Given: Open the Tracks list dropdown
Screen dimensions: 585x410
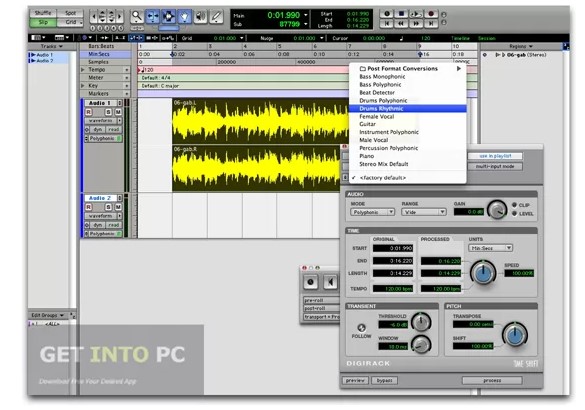Looking at the screenshot, I should point(52,46).
